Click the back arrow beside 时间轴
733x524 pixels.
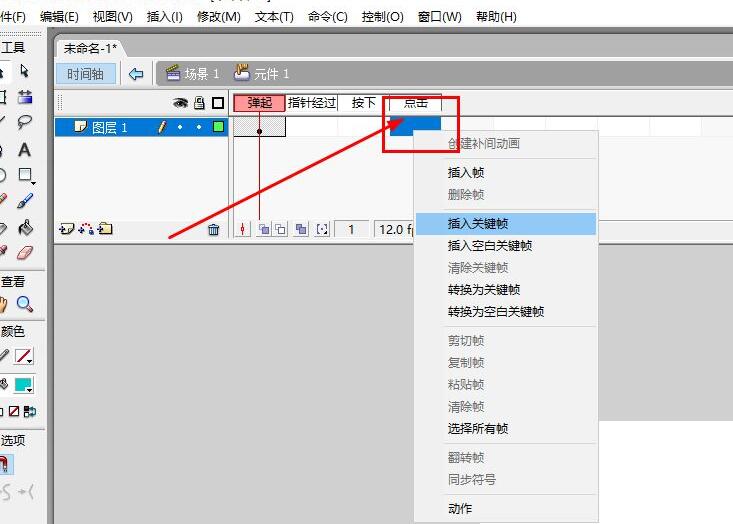click(136, 74)
